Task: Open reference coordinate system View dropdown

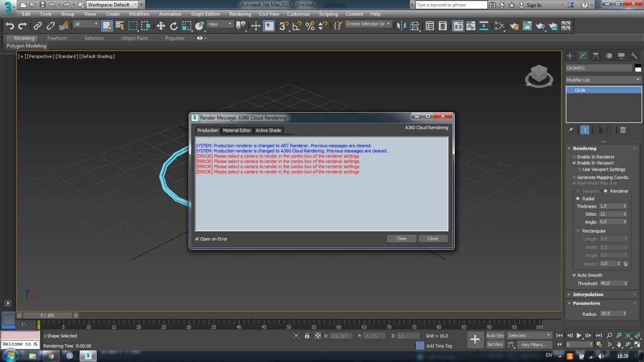Action: click(x=220, y=24)
